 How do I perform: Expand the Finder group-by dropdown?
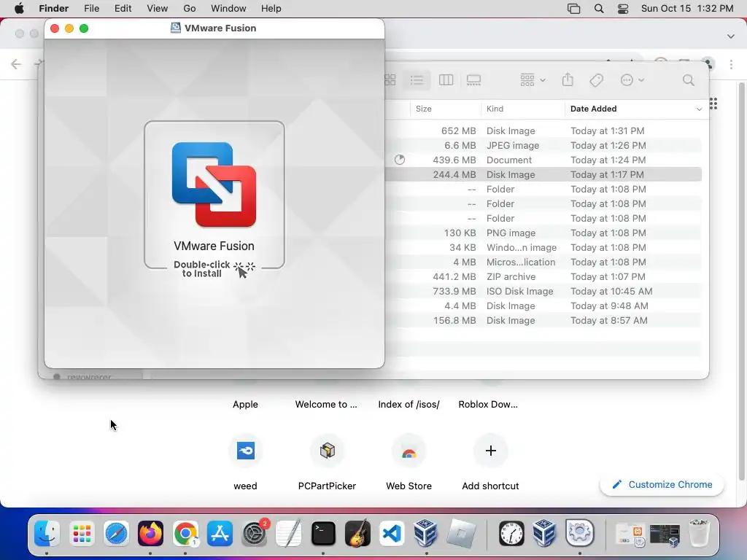[533, 80]
